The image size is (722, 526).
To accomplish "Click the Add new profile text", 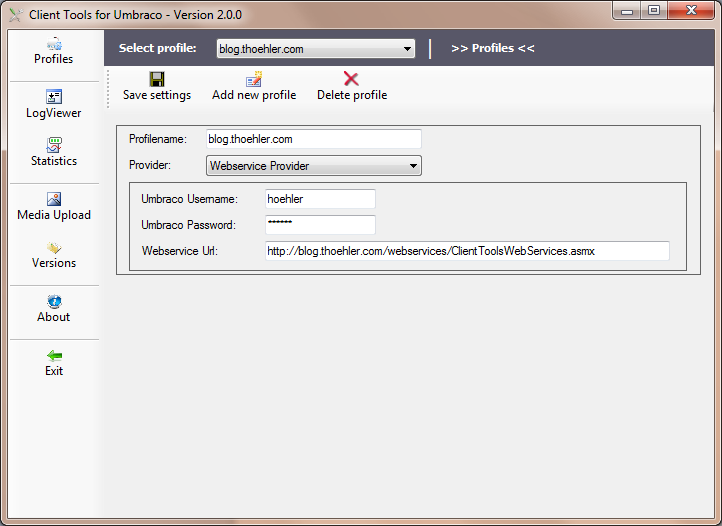I will 254,95.
